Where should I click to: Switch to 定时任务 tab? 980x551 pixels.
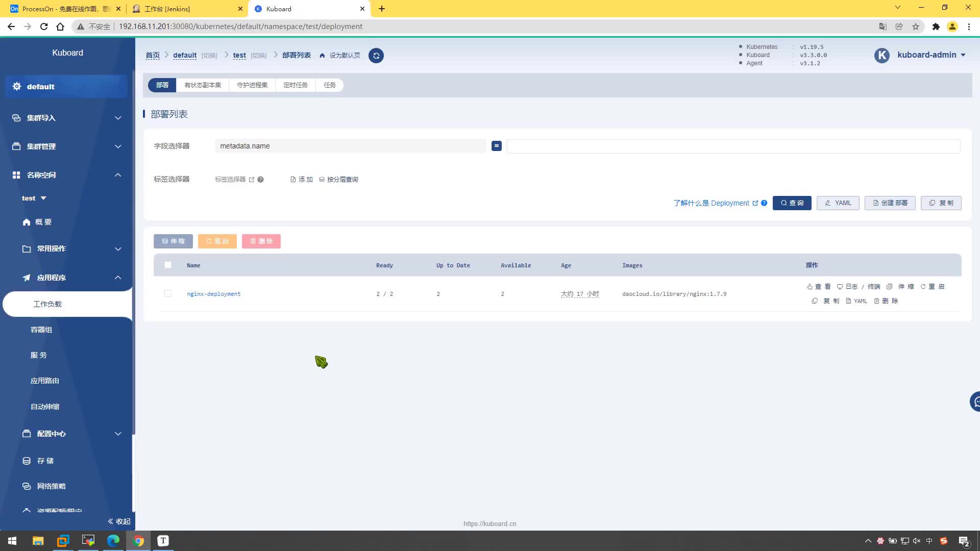296,85
